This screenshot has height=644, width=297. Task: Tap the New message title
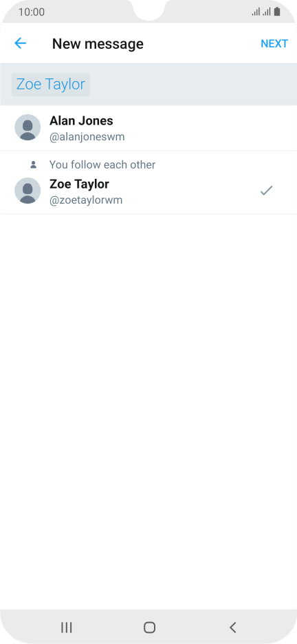(98, 43)
